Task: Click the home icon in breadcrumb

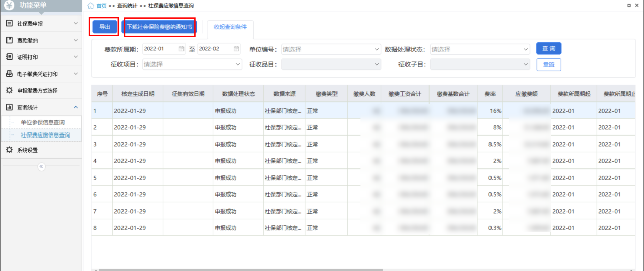Action: pos(90,6)
